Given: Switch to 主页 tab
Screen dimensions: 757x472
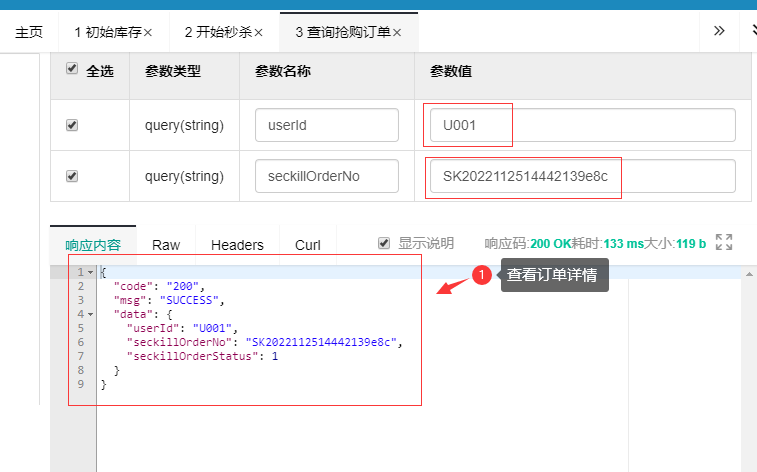Looking at the screenshot, I should 29,32.
